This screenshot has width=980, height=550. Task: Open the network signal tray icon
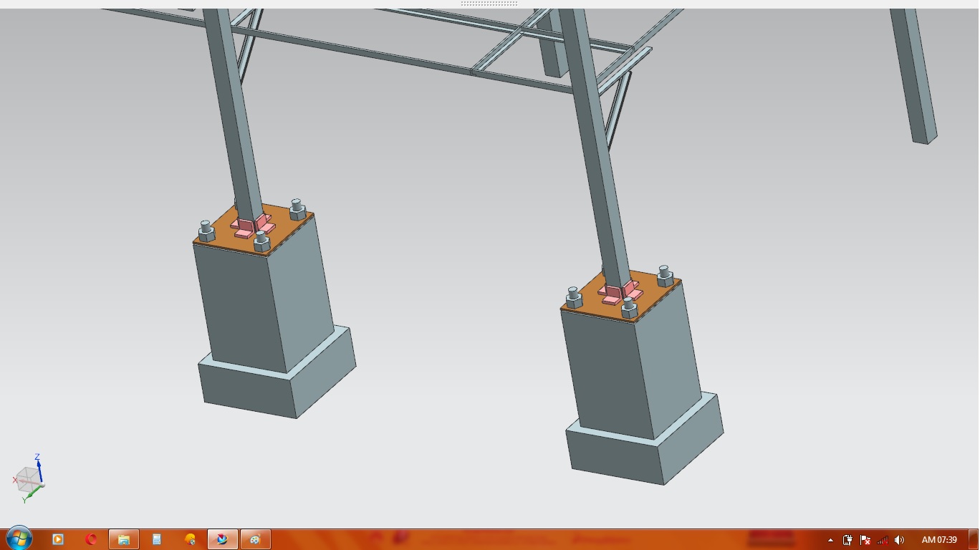point(882,540)
